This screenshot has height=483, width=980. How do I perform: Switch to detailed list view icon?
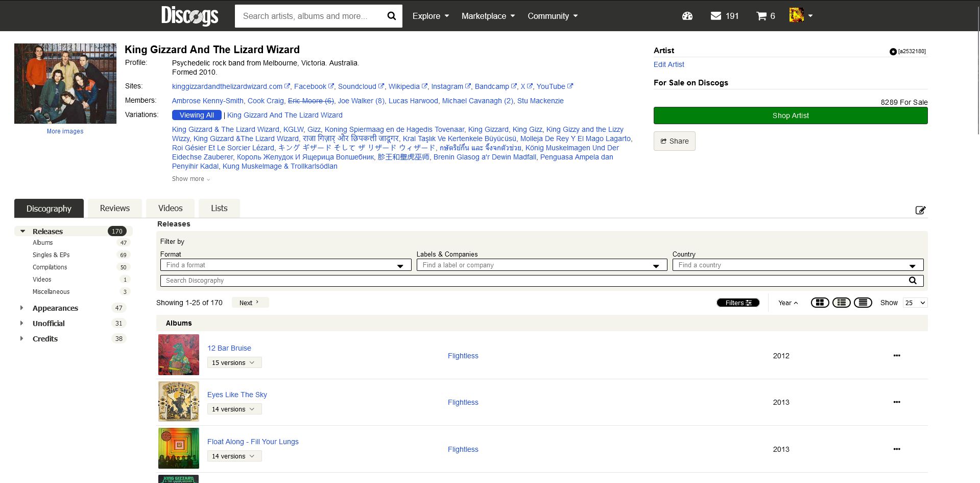[841, 303]
